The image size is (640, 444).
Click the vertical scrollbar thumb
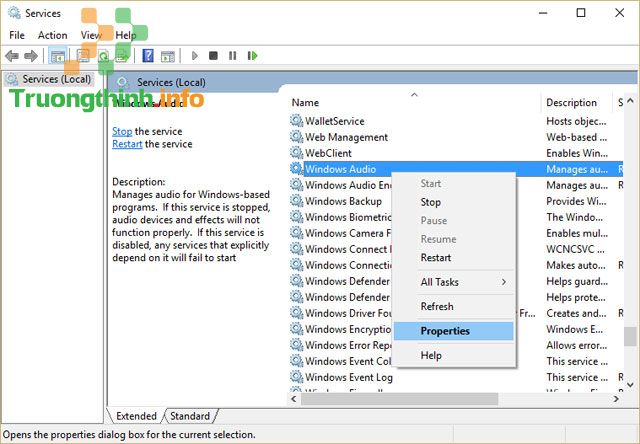point(630,335)
